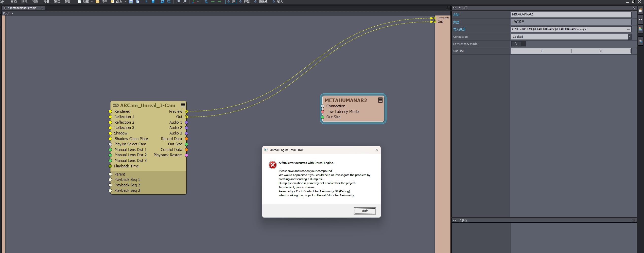Click the green back arrow icon
The image size is (644, 253).
tap(213, 2)
